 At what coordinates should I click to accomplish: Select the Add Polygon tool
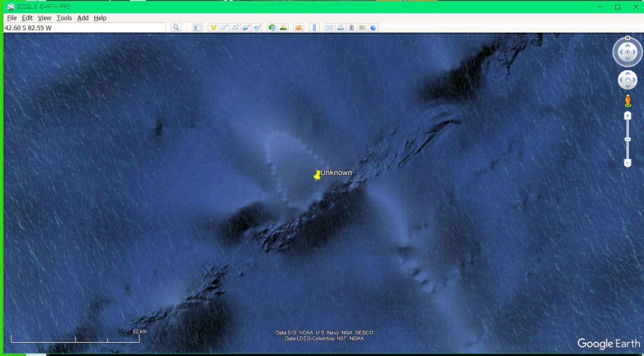pyautogui.click(x=224, y=28)
